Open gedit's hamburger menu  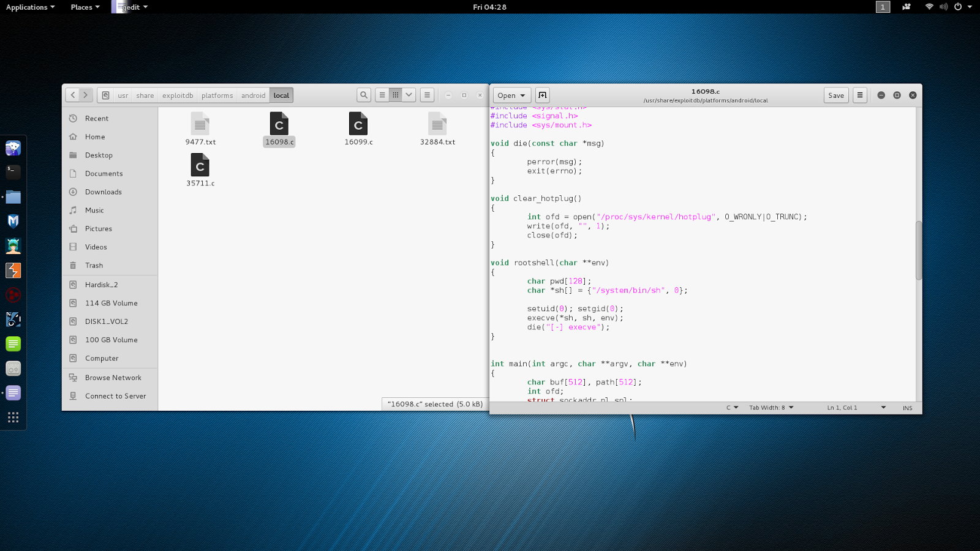point(859,95)
